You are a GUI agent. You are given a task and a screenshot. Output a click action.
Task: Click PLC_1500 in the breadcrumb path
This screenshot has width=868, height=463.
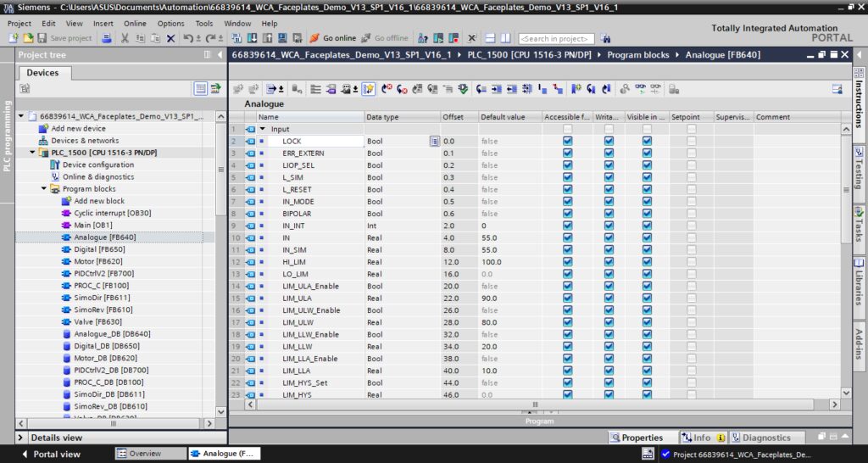529,55
